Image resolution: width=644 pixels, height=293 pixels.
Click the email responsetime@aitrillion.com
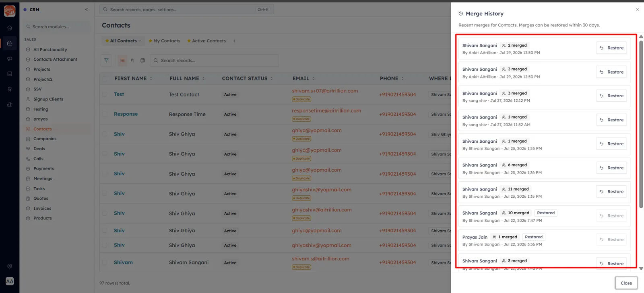click(326, 111)
